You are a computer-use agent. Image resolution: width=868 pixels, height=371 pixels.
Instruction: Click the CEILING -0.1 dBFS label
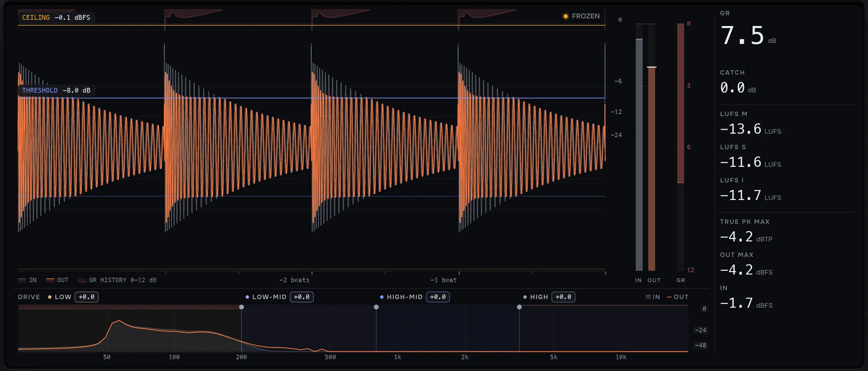click(x=56, y=17)
